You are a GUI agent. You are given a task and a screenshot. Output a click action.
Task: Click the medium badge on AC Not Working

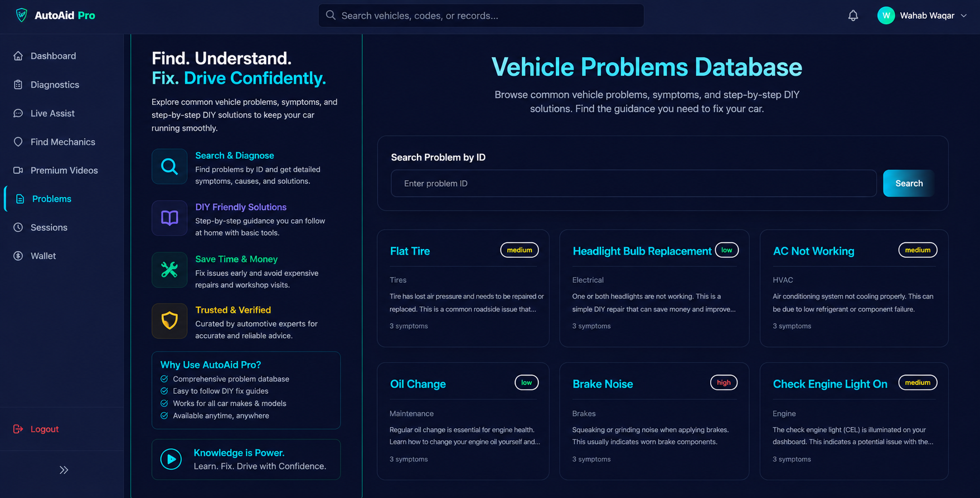[x=918, y=250]
